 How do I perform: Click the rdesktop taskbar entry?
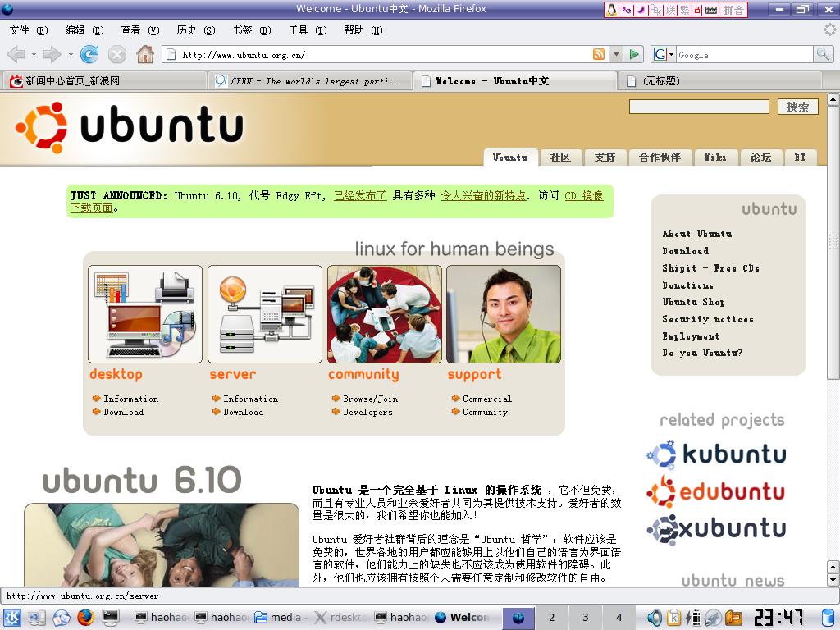coord(339,618)
